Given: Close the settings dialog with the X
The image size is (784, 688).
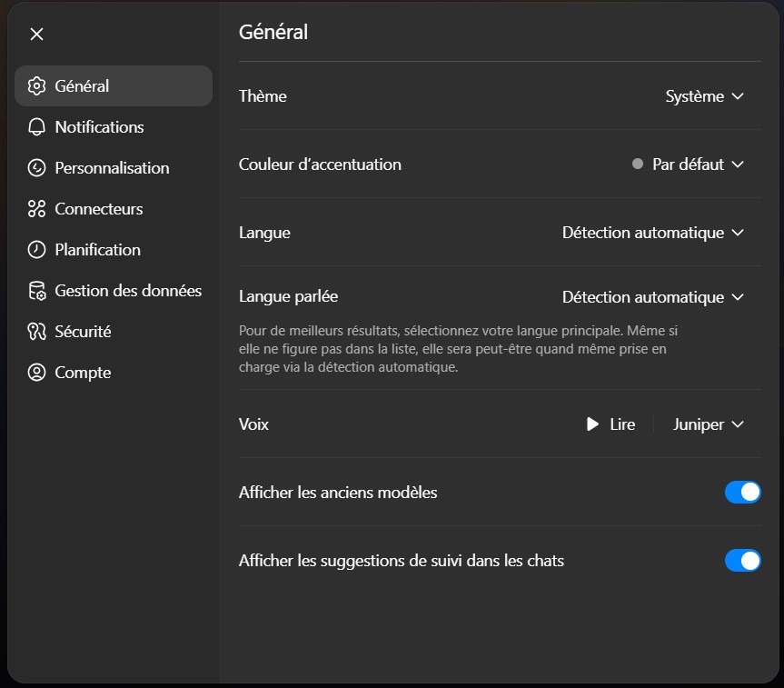Looking at the screenshot, I should pyautogui.click(x=36, y=35).
